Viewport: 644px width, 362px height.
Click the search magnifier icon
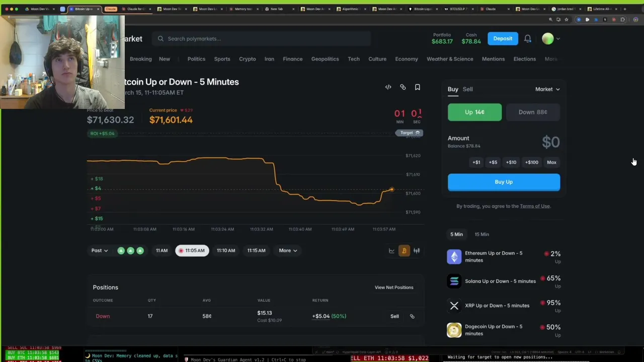(x=160, y=39)
